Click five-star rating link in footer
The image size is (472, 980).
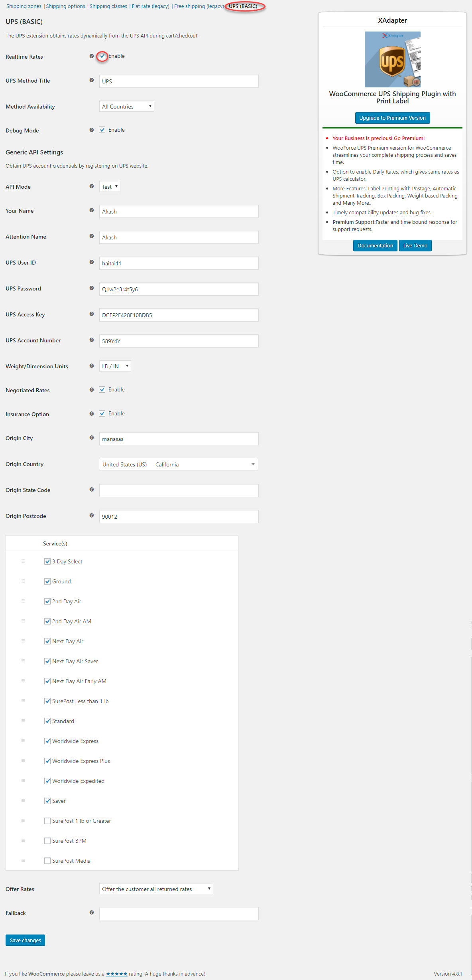tap(117, 974)
